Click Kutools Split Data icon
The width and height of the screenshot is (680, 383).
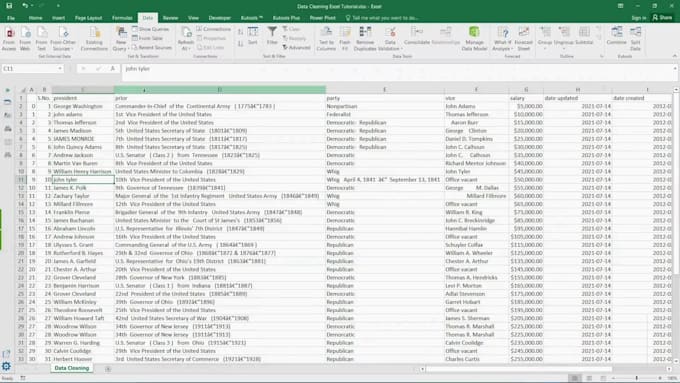pos(635,39)
